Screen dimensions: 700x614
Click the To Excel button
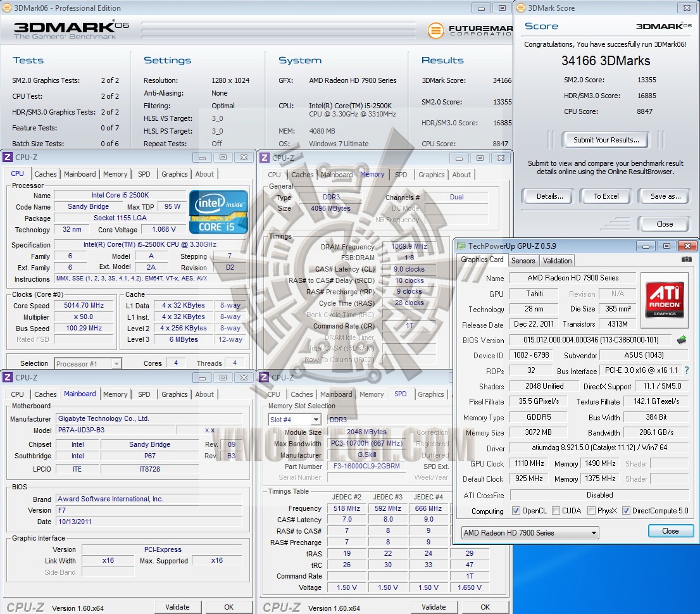point(606,196)
